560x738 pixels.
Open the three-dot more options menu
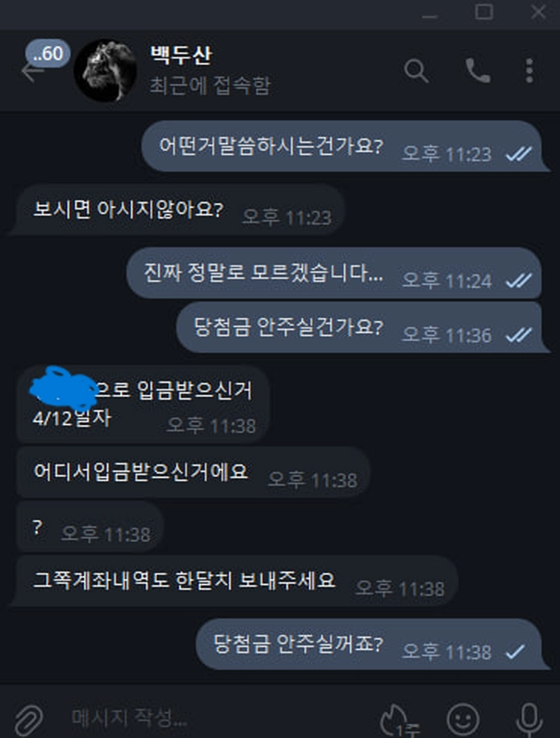(x=530, y=71)
